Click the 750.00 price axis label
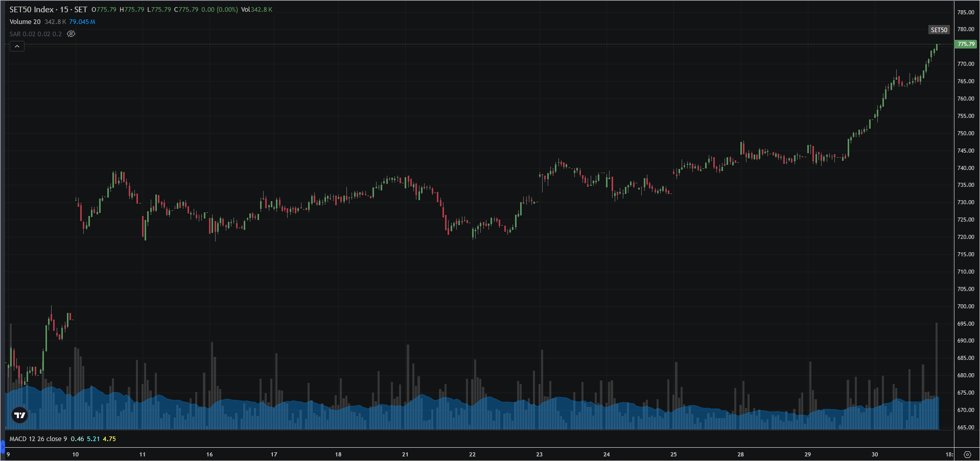Viewport: 980px width, 461px height. pos(966,133)
